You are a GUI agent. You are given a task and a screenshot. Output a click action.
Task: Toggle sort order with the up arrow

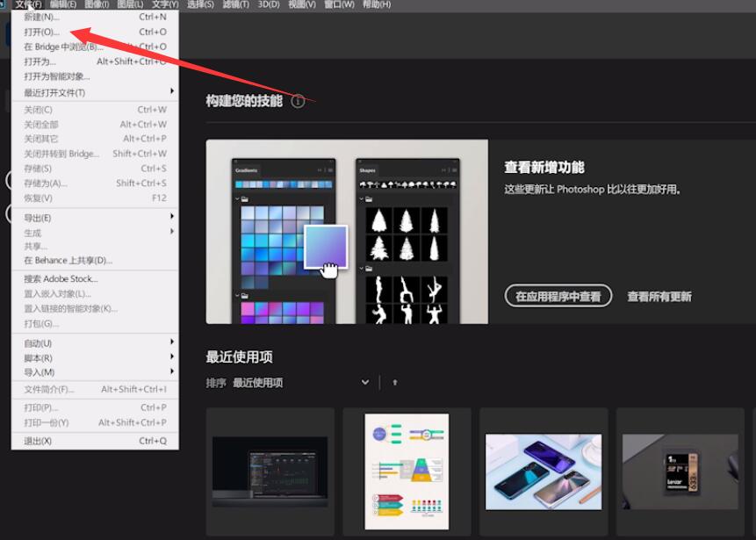click(x=395, y=382)
